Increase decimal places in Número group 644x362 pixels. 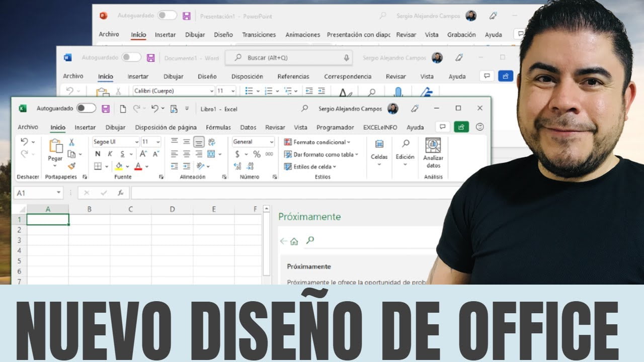[x=238, y=166]
